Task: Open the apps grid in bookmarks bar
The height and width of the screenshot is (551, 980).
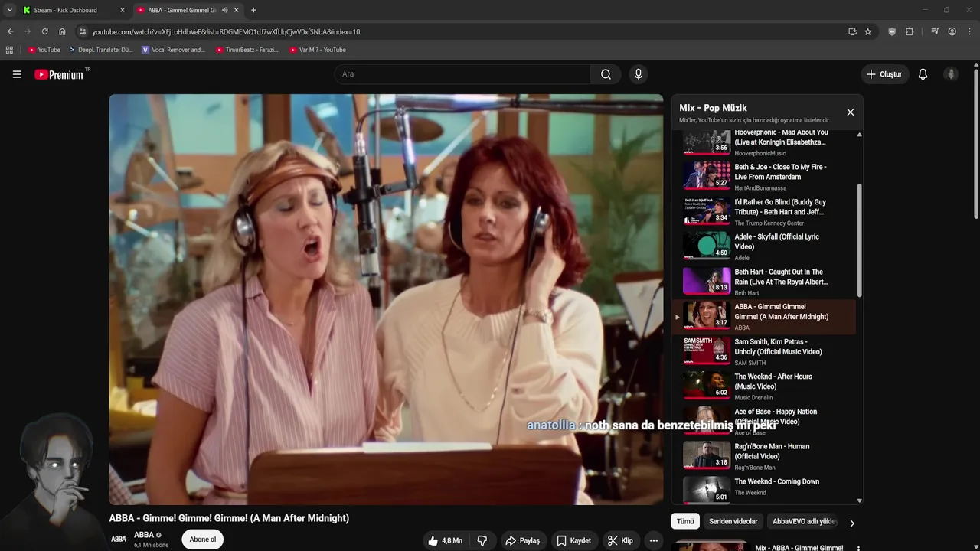Action: point(9,50)
